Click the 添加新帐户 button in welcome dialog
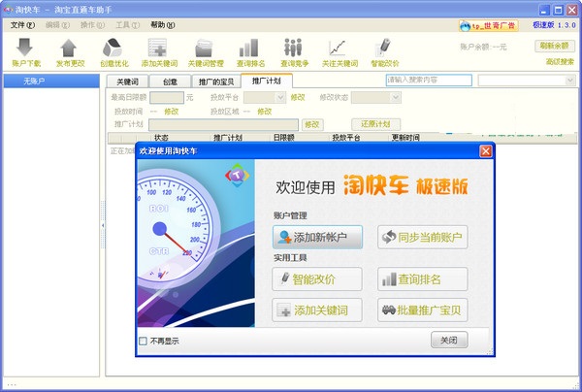 pos(317,237)
